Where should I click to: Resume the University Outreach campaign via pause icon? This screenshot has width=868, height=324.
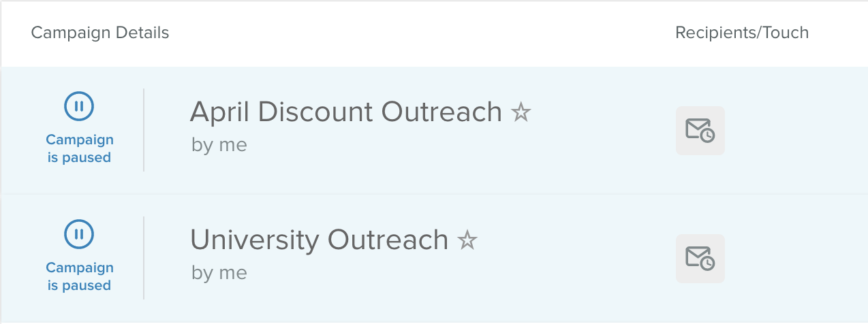(x=79, y=234)
